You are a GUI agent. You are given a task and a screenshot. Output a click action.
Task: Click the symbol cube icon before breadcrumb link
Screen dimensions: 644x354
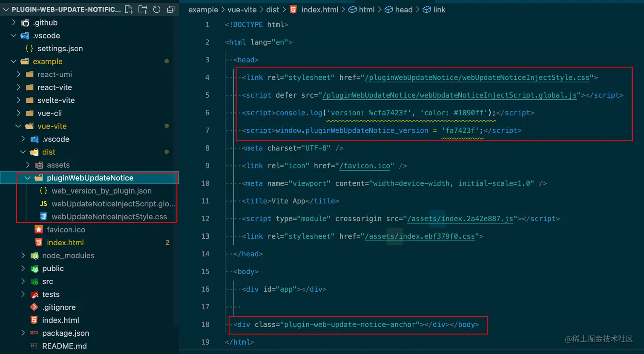427,10
